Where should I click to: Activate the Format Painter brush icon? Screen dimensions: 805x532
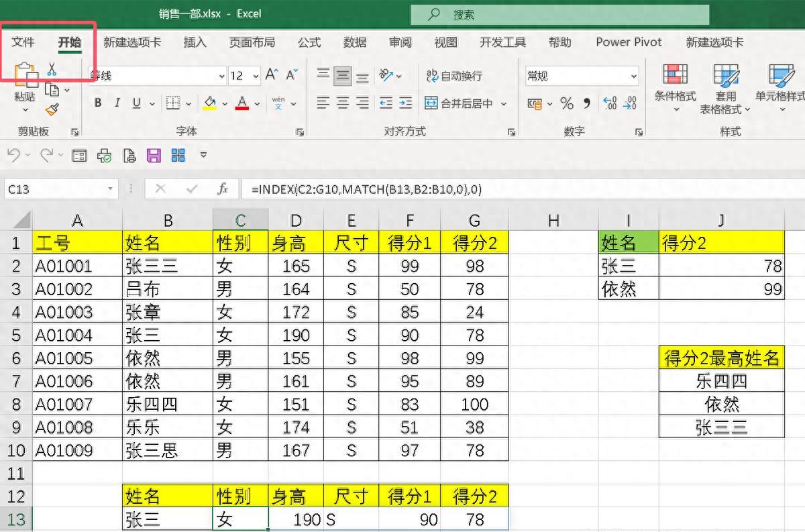pos(52,109)
